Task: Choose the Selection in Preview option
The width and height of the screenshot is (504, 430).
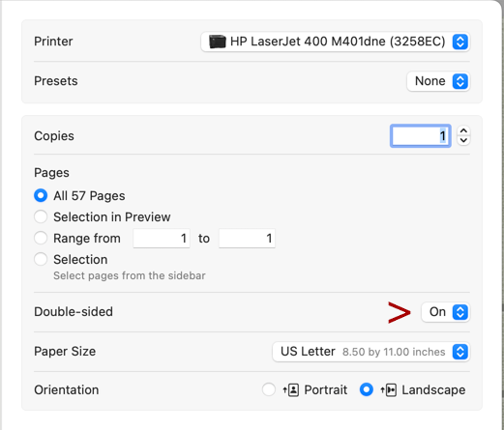Action: 41,216
